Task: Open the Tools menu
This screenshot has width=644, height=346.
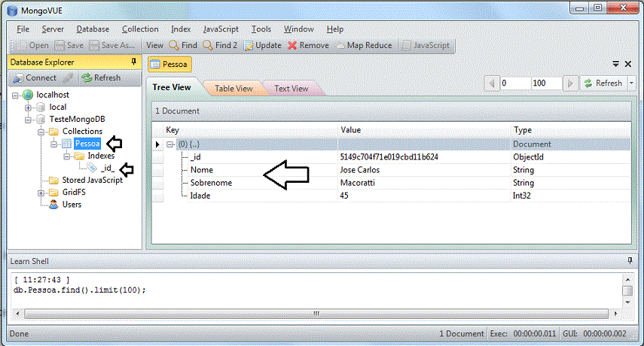Action: coord(261,29)
